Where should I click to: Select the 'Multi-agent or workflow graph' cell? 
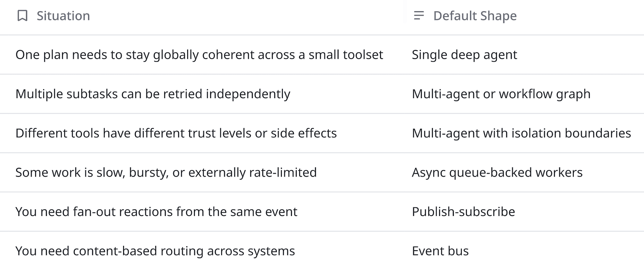(501, 94)
